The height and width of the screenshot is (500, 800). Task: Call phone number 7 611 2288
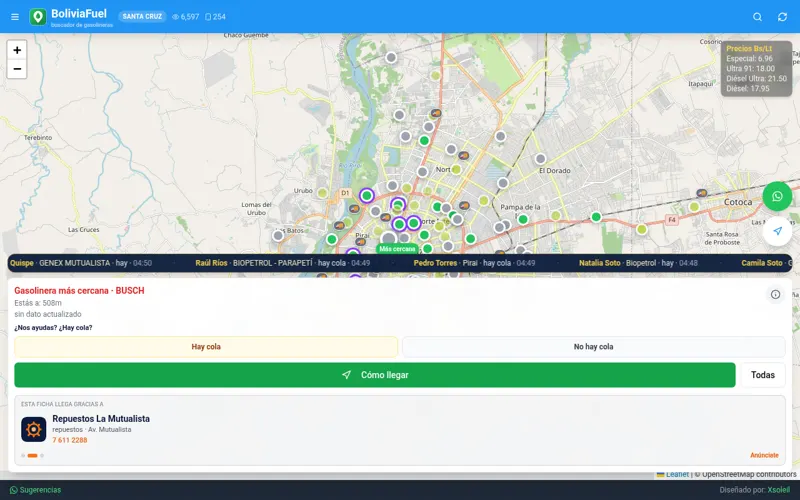pyautogui.click(x=70, y=440)
